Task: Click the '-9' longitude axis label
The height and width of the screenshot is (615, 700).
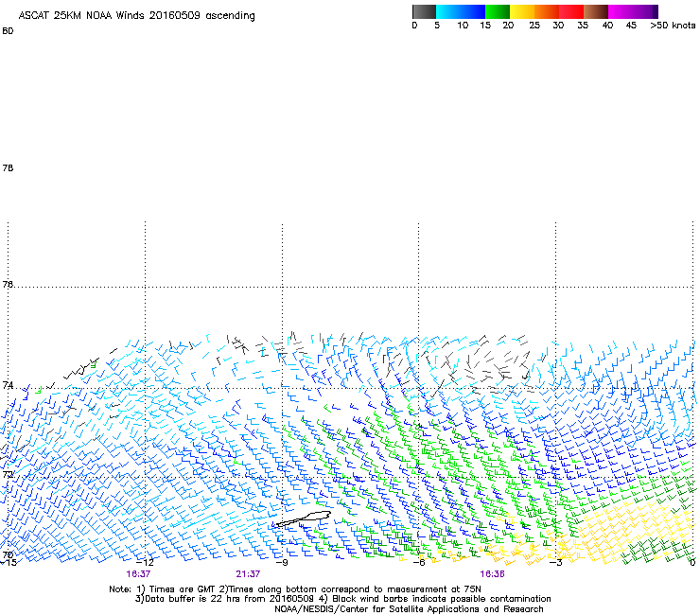Action: 282,562
